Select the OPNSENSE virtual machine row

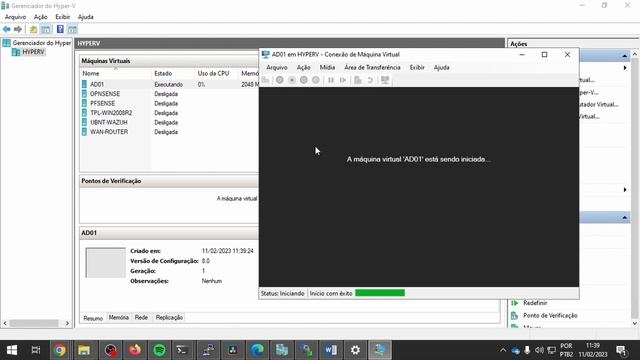click(169, 94)
